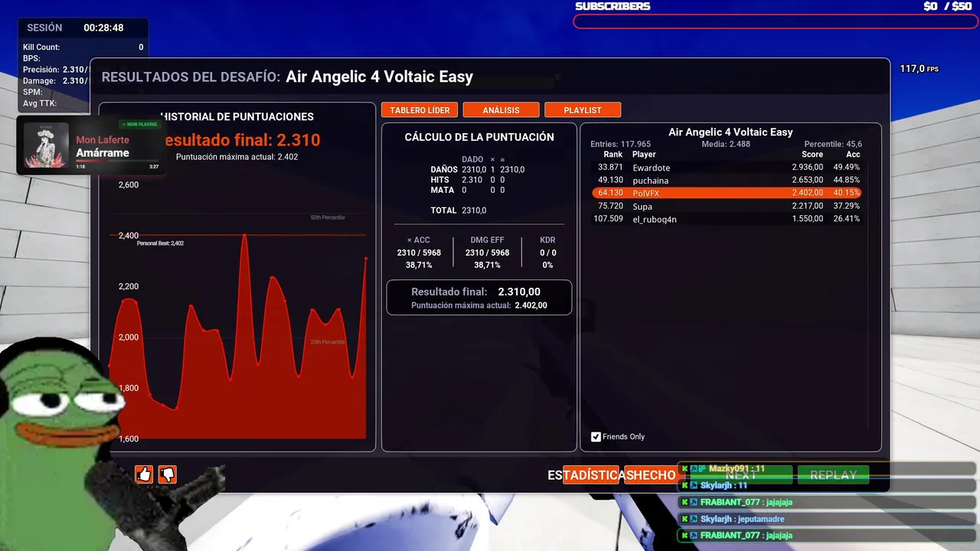The height and width of the screenshot is (551, 980).
Task: Click the Mon Laferte album cover thumbnail
Action: (x=47, y=145)
